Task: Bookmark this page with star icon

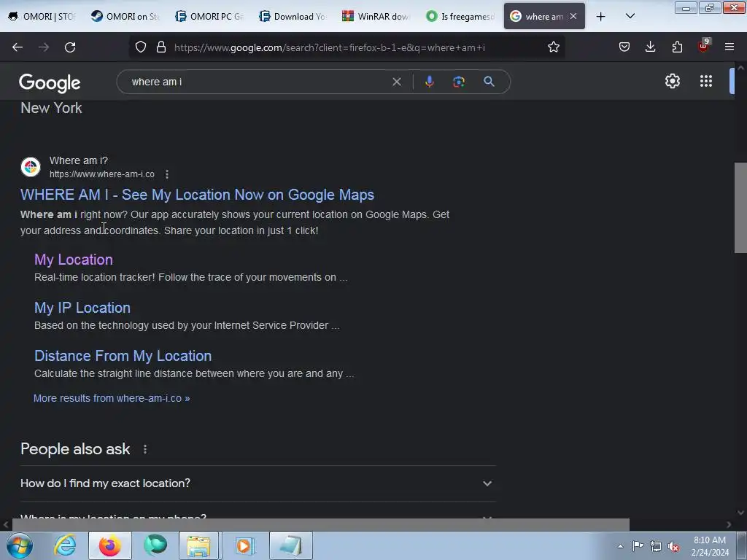Action: coord(553,47)
